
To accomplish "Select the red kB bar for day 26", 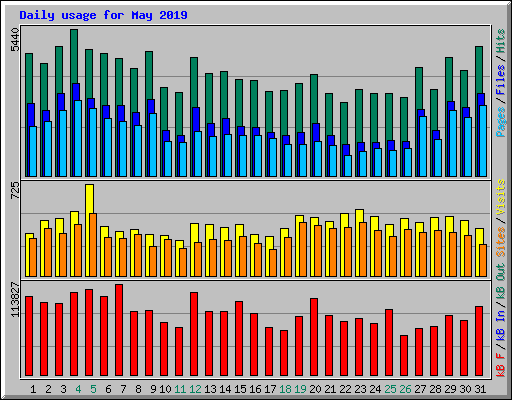I will click(x=404, y=356).
